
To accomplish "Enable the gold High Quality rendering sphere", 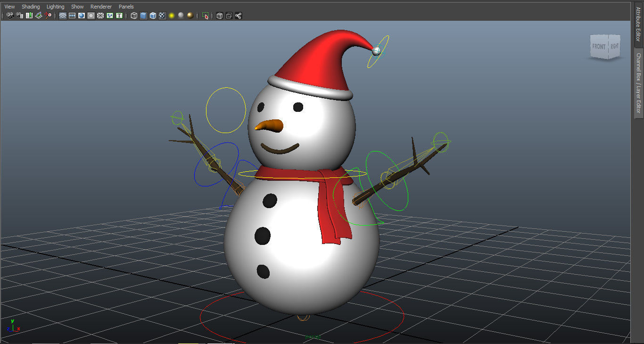I will click(190, 16).
